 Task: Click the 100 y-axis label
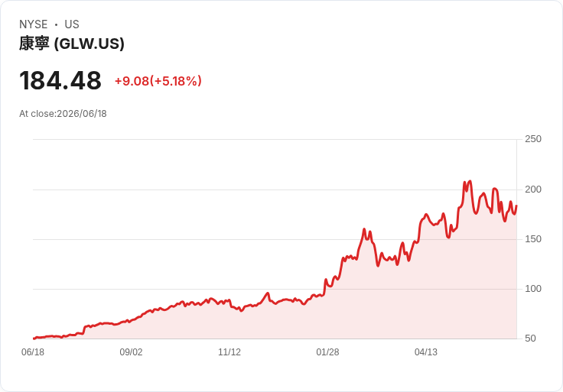tap(533, 289)
